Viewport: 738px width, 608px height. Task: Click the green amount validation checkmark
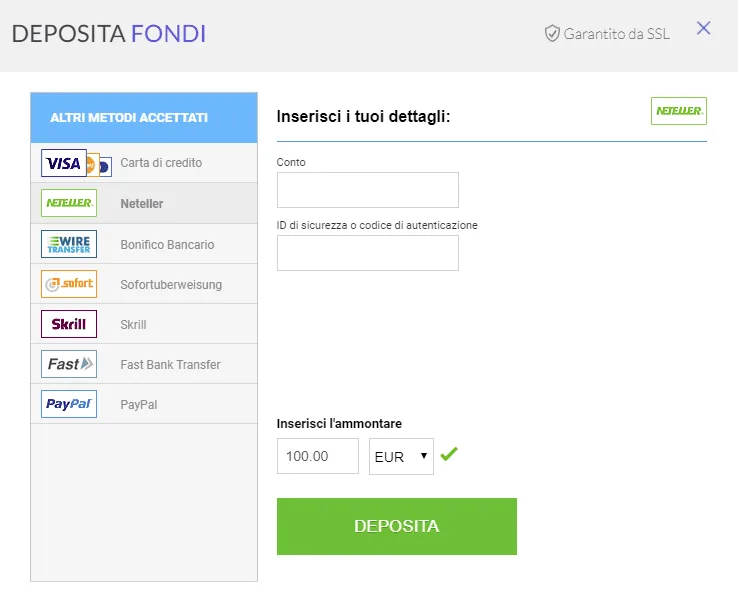coord(449,454)
